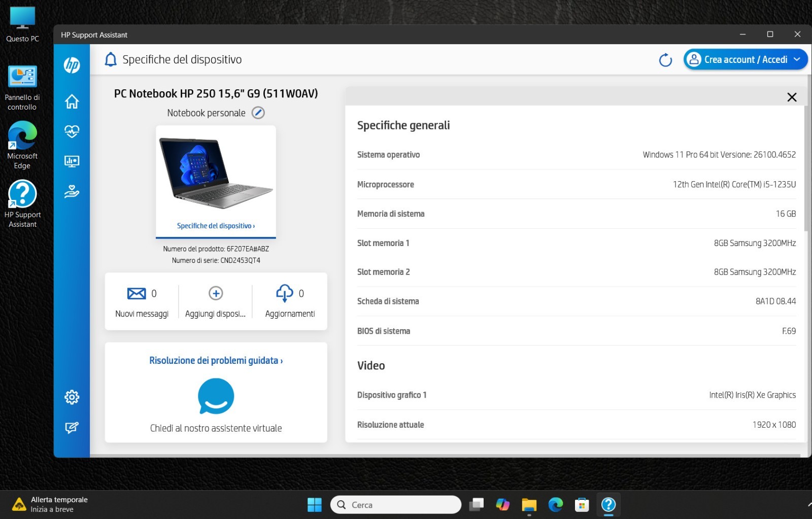The height and width of the screenshot is (519, 812).
Task: Open Copilot from the taskbar
Action: coord(502,505)
